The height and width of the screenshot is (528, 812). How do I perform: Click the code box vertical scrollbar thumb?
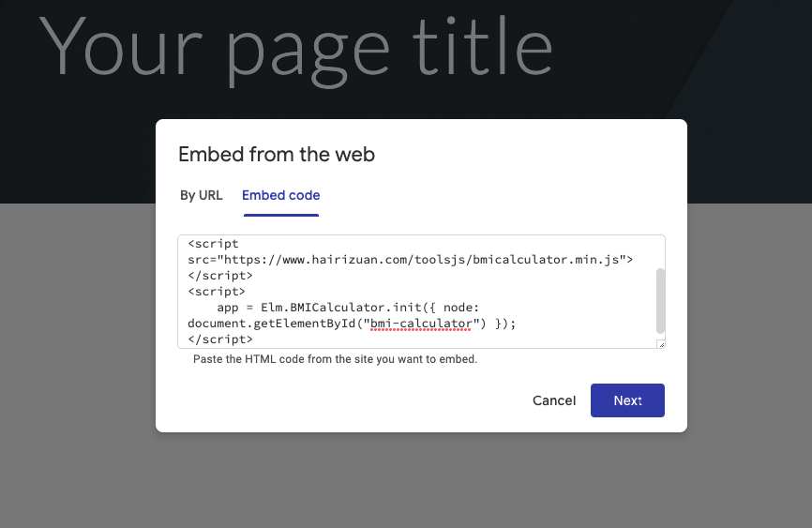[660, 301]
